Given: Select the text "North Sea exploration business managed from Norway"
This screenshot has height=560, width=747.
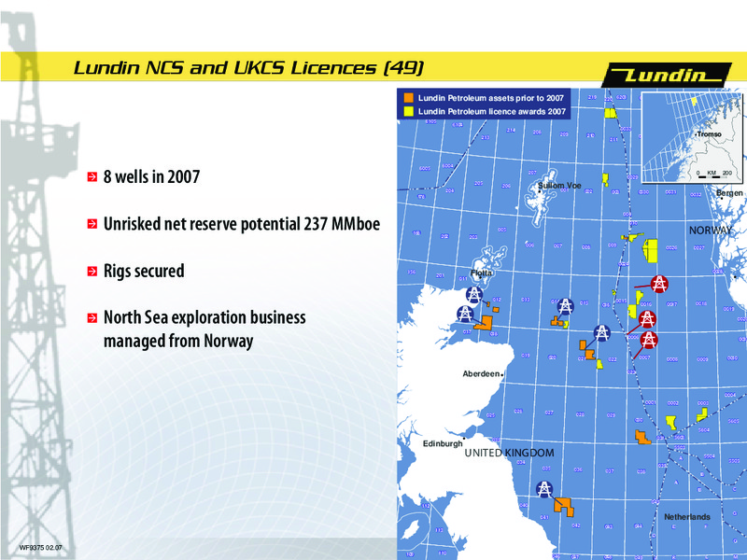Looking at the screenshot, I should (204, 329).
